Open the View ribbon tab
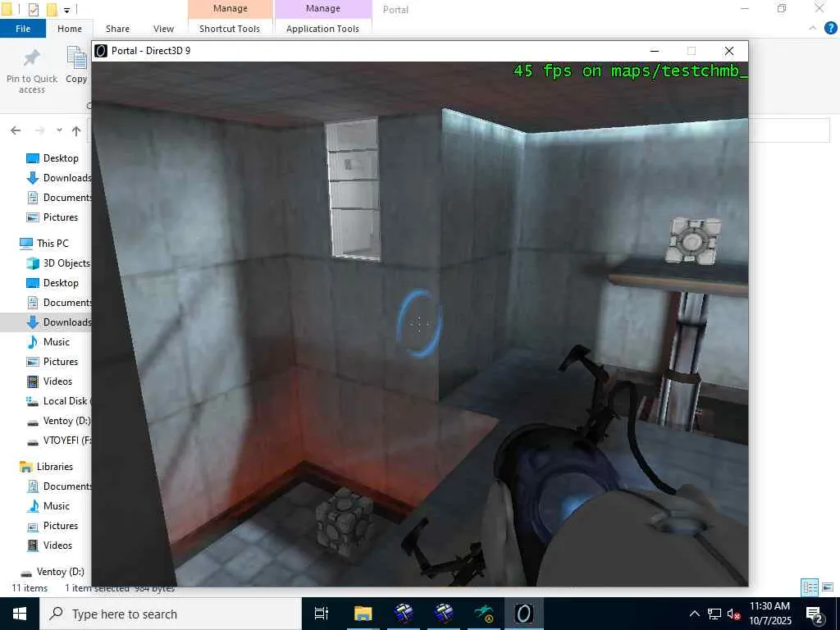Viewport: 840px width, 630px height. click(x=163, y=29)
